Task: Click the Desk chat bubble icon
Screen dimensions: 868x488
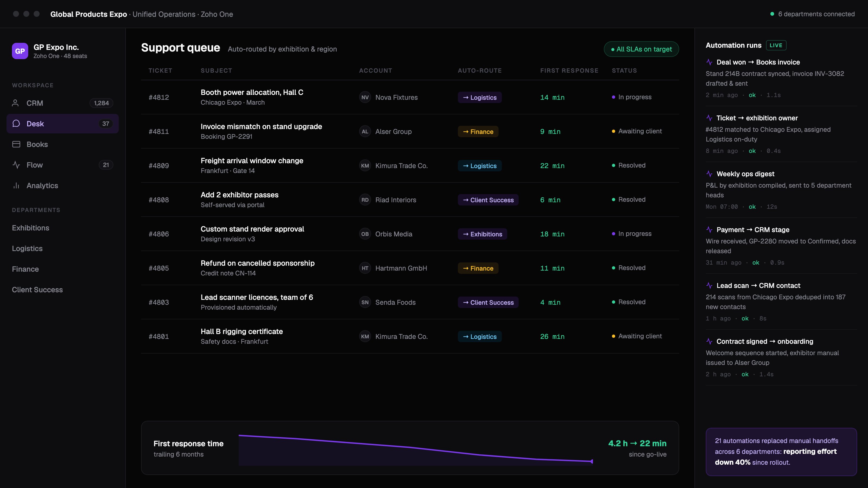Action: 16,124
